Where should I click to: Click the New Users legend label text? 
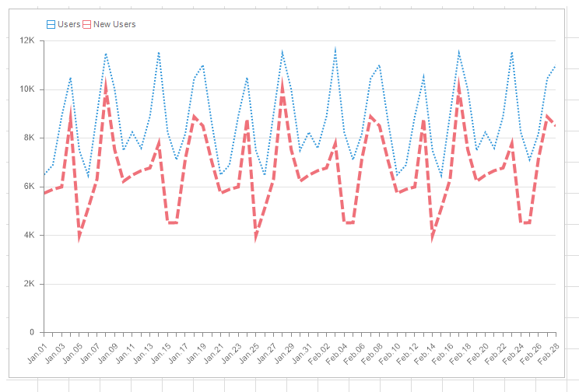pyautogui.click(x=114, y=25)
